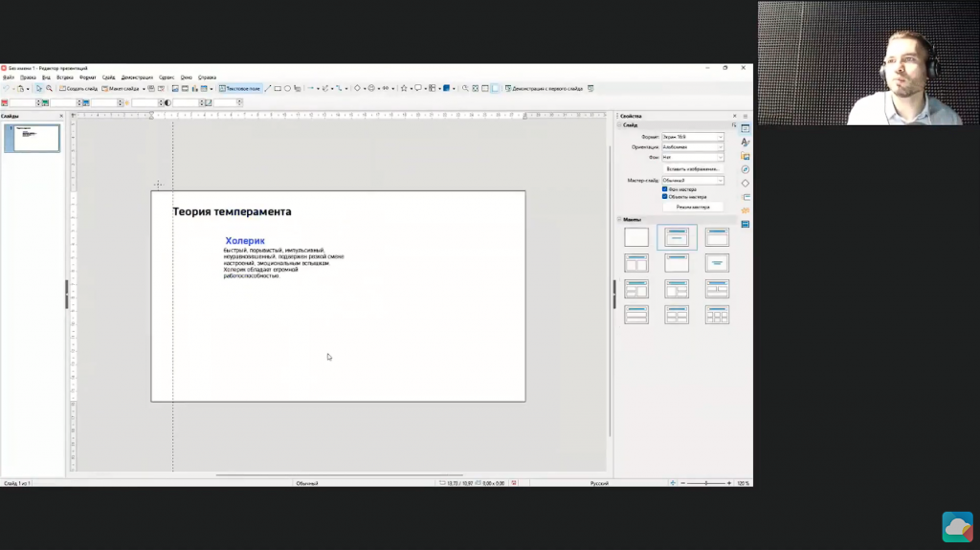Click the Insert Chart toolbar icon
980x550 pixels.
coord(194,89)
